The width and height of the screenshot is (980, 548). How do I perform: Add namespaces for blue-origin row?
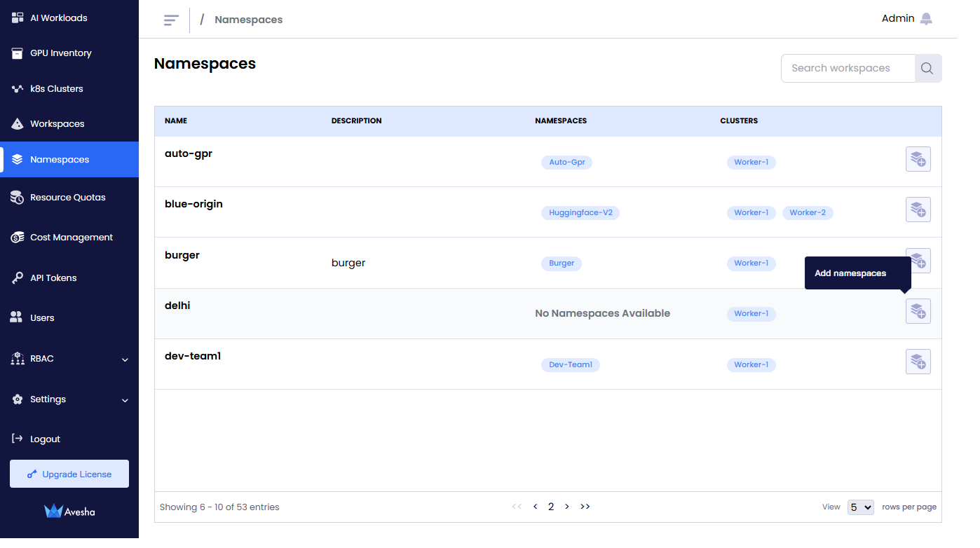click(x=918, y=210)
